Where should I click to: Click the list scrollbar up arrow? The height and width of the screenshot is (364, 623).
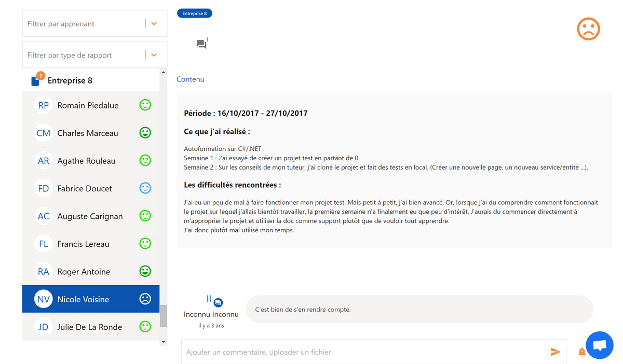pyautogui.click(x=164, y=73)
